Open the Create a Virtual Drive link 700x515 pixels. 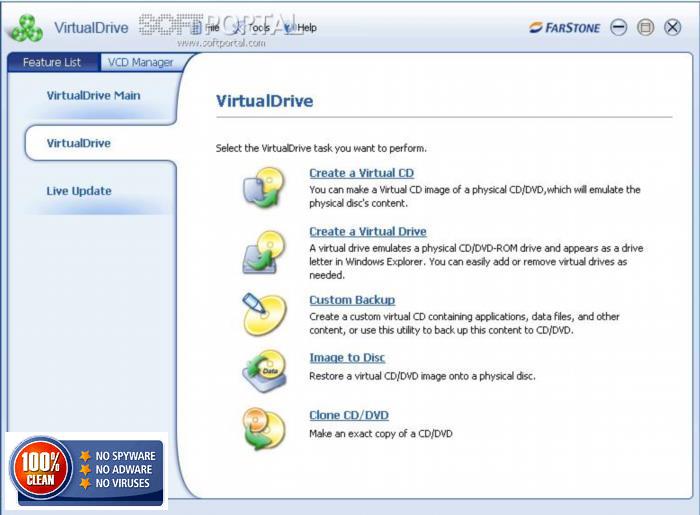pyautogui.click(x=368, y=232)
